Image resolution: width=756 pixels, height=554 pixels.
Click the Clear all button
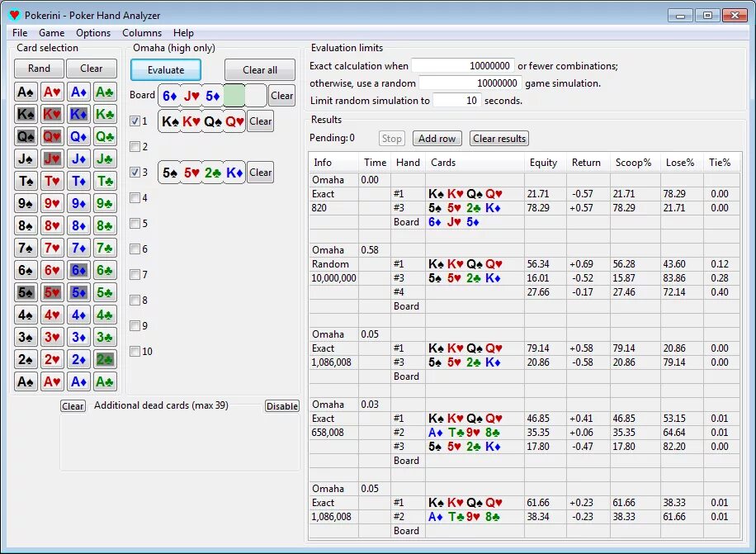(x=260, y=70)
